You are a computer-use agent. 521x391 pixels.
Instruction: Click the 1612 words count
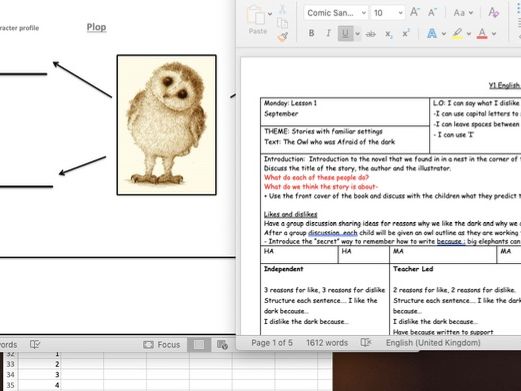point(327,343)
